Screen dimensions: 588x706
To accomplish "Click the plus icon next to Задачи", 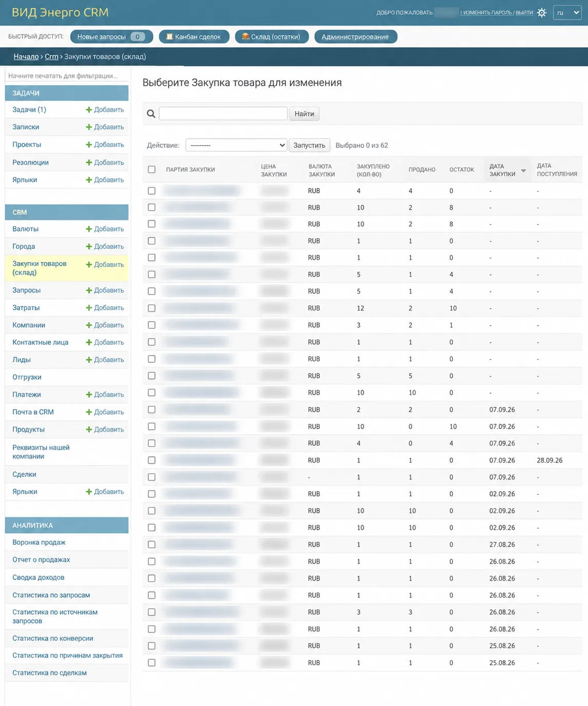I will coord(89,110).
